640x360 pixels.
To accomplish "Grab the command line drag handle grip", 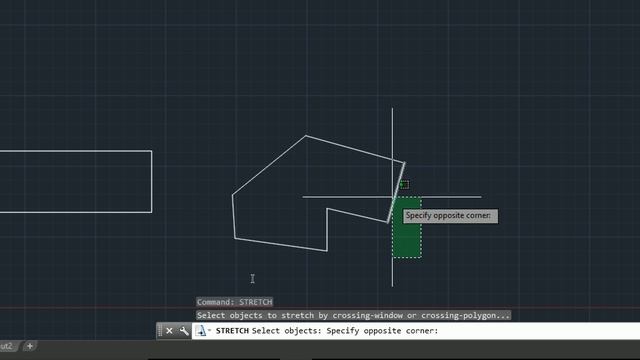I will tap(160, 331).
